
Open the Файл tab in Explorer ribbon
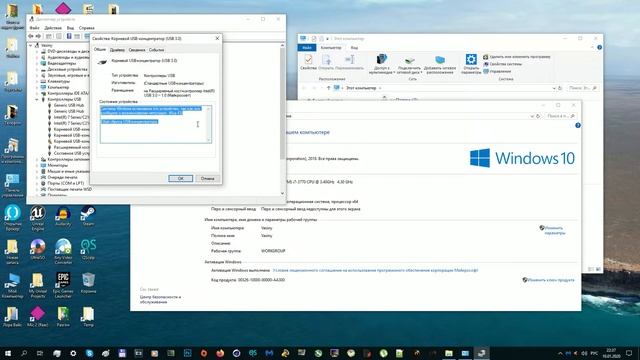(307, 48)
